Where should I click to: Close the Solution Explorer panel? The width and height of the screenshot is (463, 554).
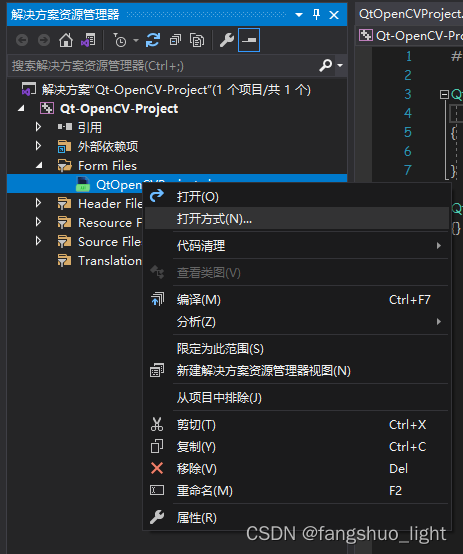click(334, 15)
